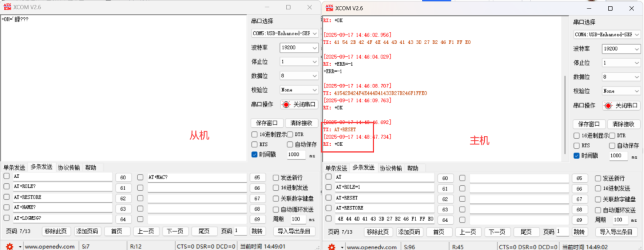Viewport: 644px width, 250px height.
Task: Click S:96 send counter in COM4 status bar
Action: pos(409,247)
